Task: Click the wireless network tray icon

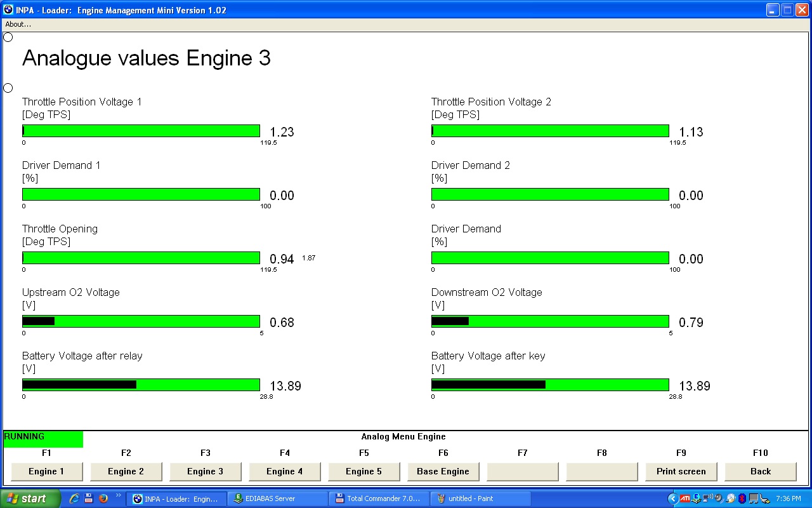Action: [x=708, y=498]
